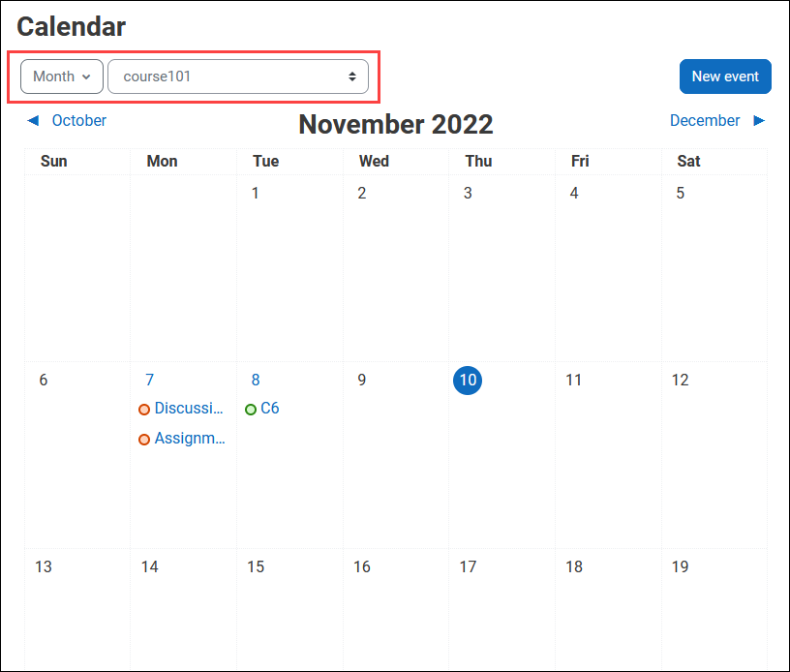790x672 pixels.
Task: Open the Month view dropdown
Action: [62, 76]
